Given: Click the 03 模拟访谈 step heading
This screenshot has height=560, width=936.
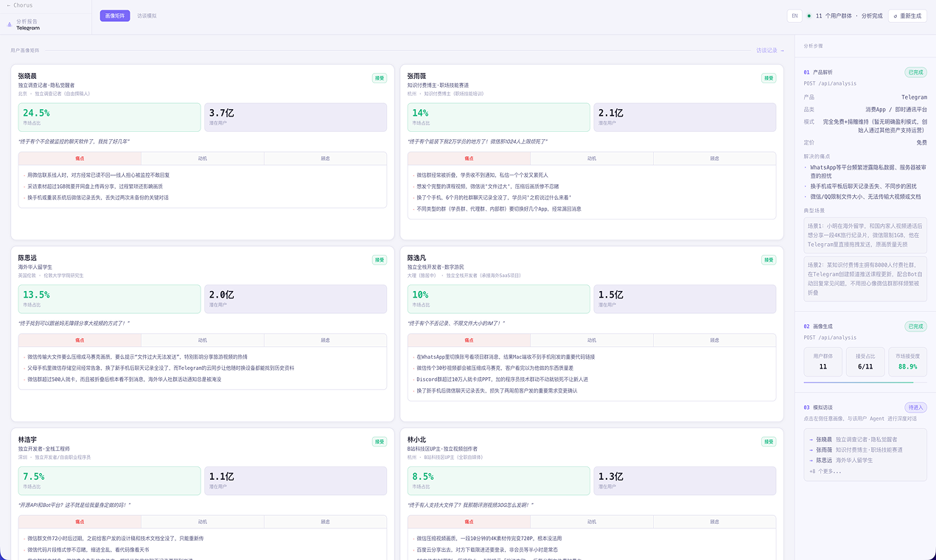Looking at the screenshot, I should tap(819, 407).
